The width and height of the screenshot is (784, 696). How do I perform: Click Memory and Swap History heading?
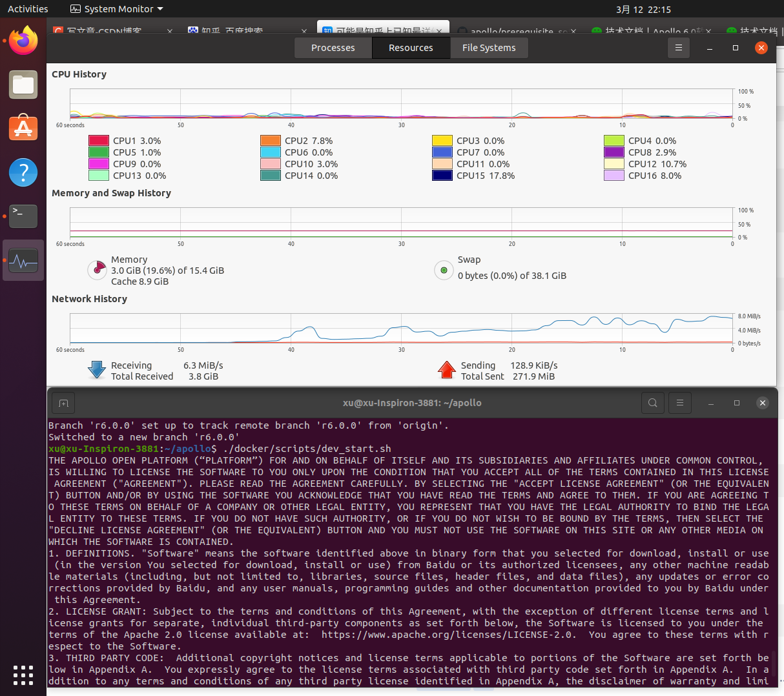[111, 193]
